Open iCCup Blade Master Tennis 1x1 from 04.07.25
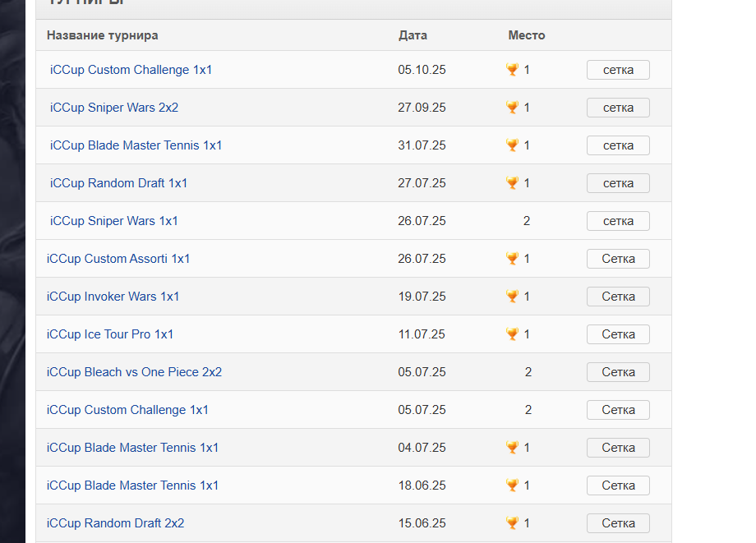Screen dimensions: 756x543 click(132, 448)
